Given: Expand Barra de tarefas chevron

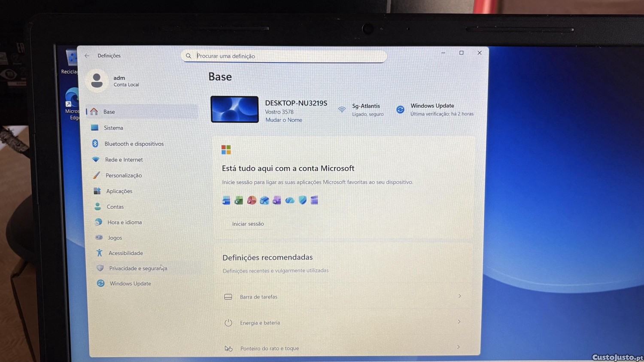Looking at the screenshot, I should [x=459, y=296].
